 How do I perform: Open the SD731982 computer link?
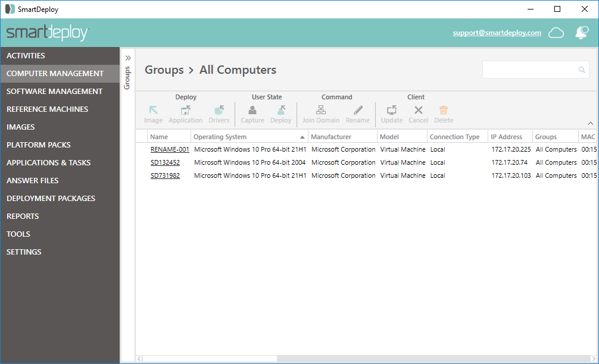pyautogui.click(x=165, y=175)
